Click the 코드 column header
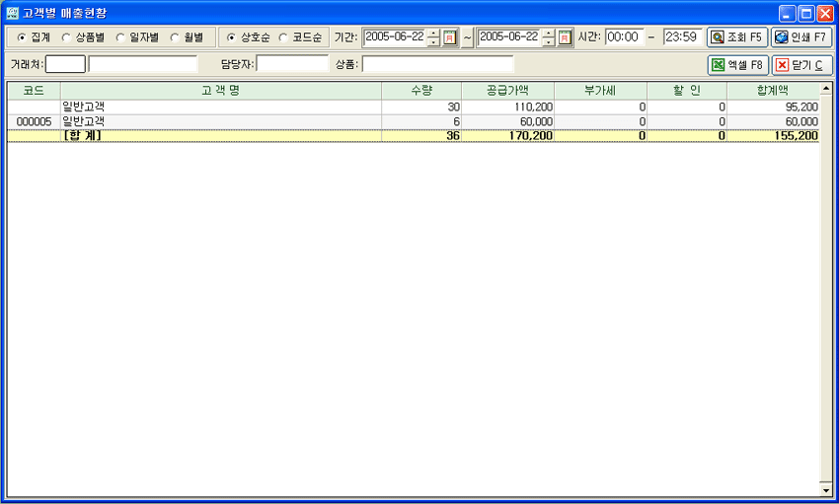Image resolution: width=839 pixels, height=504 pixels. point(34,91)
